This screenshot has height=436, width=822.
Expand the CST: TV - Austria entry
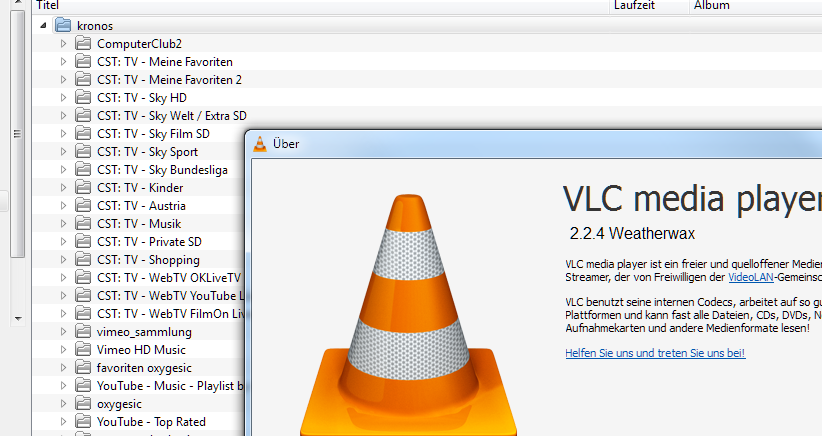point(63,206)
